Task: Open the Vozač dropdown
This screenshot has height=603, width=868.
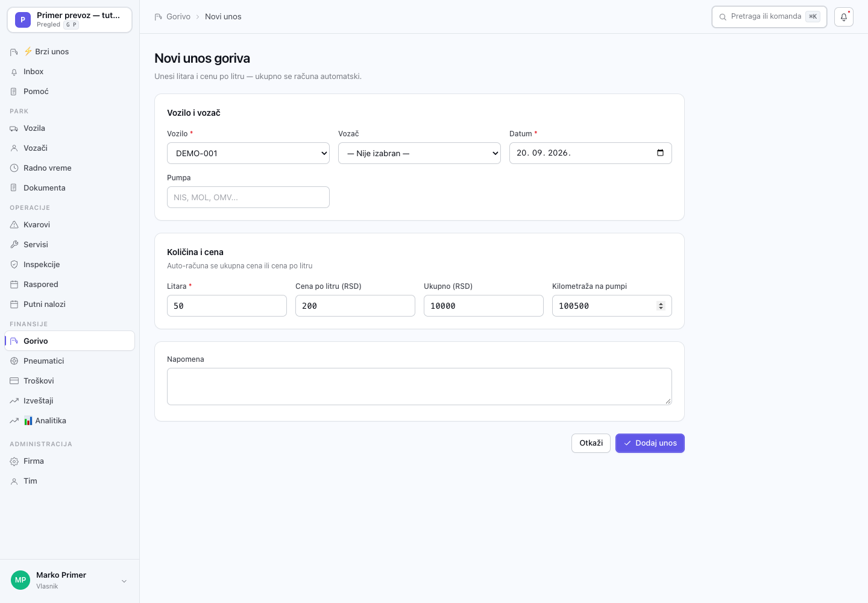Action: click(x=420, y=153)
